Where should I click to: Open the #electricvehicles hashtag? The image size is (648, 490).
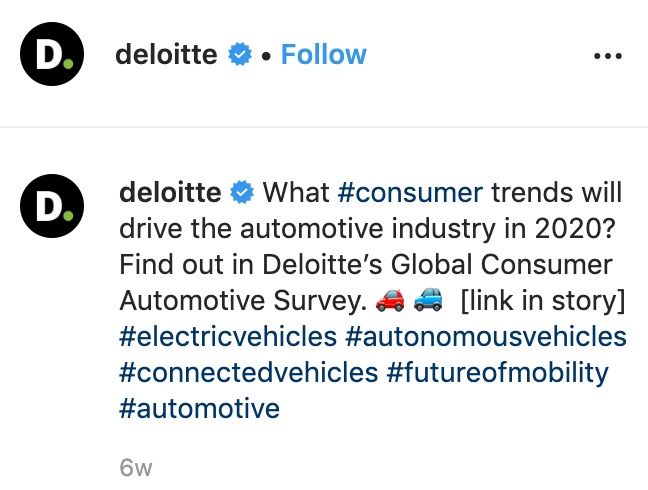point(226,336)
